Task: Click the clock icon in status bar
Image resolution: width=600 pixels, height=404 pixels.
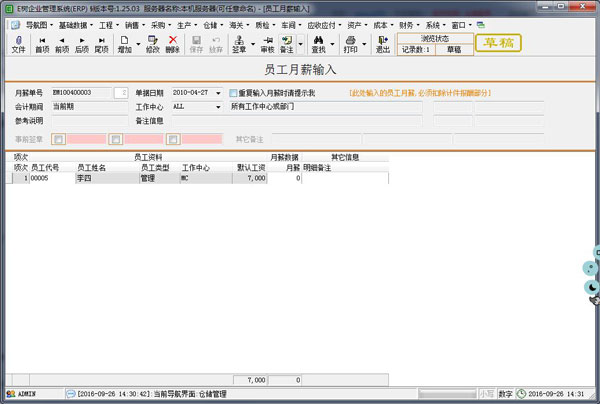Action: [521, 393]
